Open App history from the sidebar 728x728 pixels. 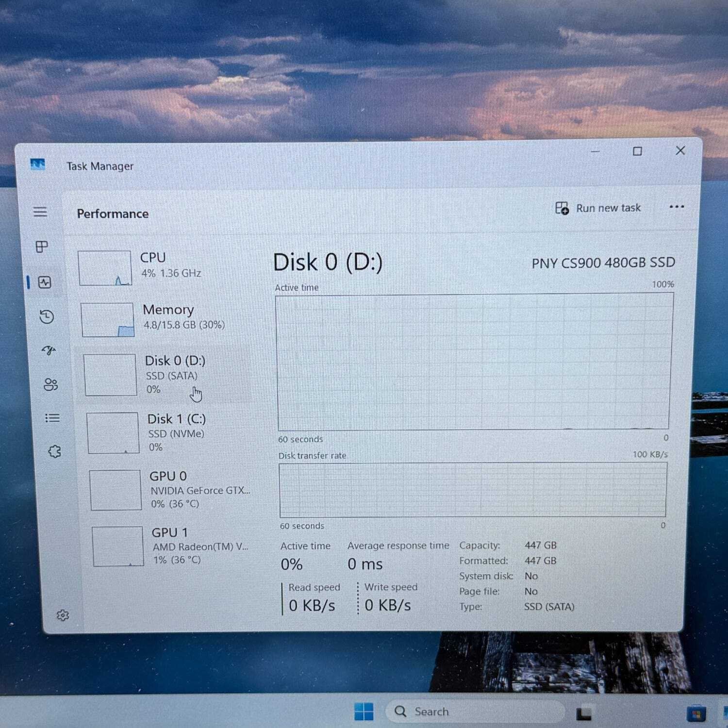click(47, 317)
